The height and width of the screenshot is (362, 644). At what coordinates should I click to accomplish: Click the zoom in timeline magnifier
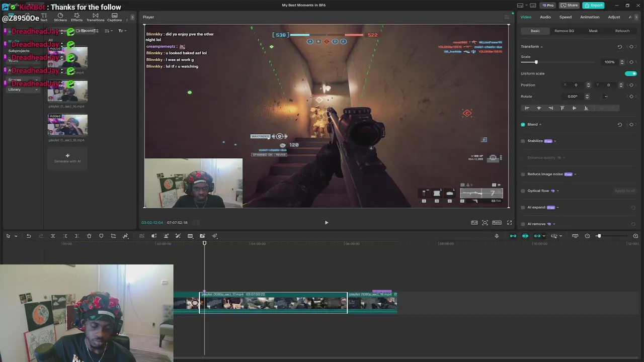point(635,236)
